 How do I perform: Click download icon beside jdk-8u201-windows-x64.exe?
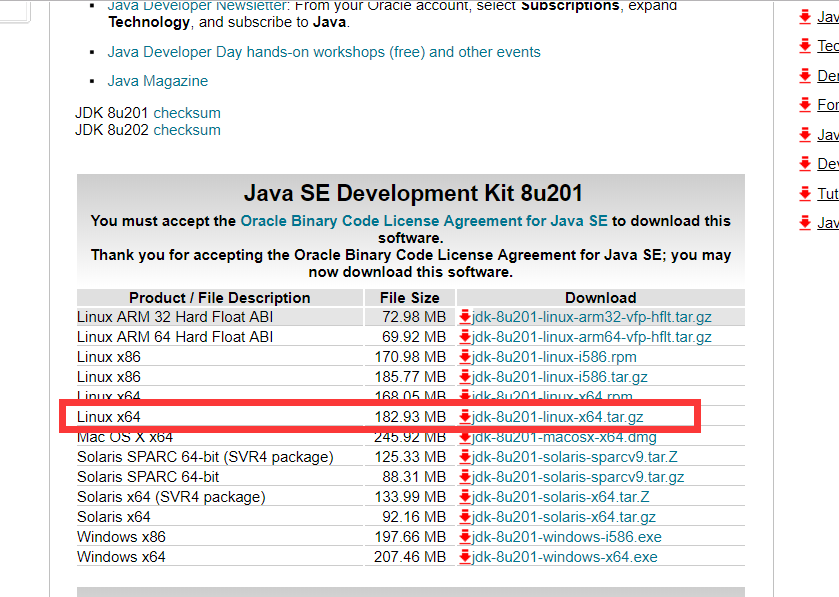coord(464,557)
